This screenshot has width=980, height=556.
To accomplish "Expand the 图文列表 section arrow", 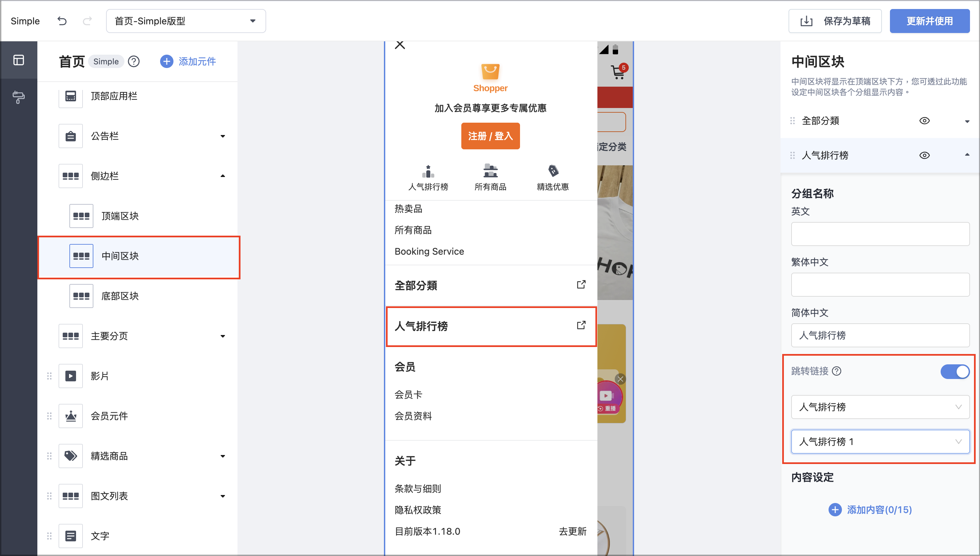I will 223,496.
